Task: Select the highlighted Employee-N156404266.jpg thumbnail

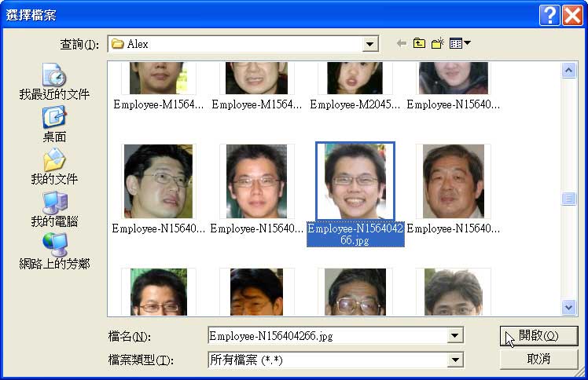Action: tap(355, 181)
